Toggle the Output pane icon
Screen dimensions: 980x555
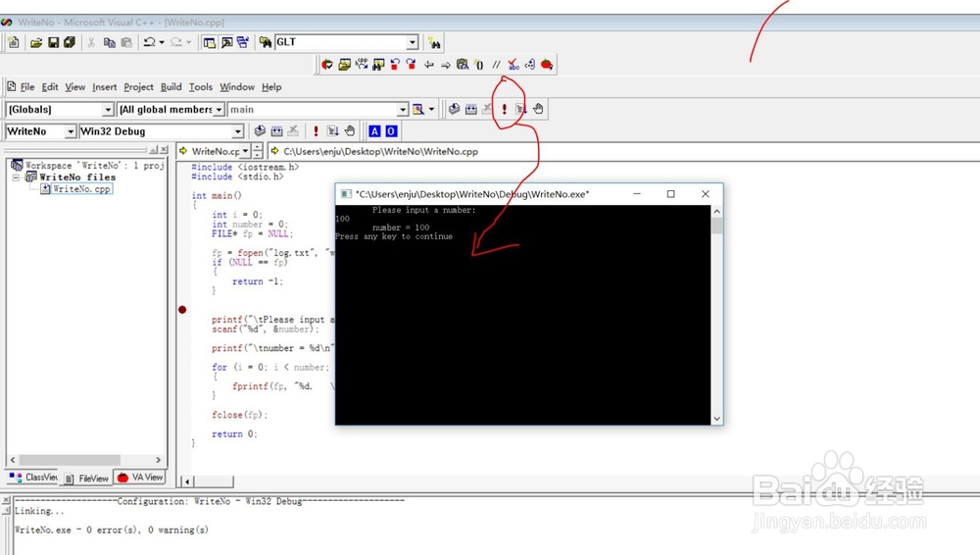[x=226, y=42]
